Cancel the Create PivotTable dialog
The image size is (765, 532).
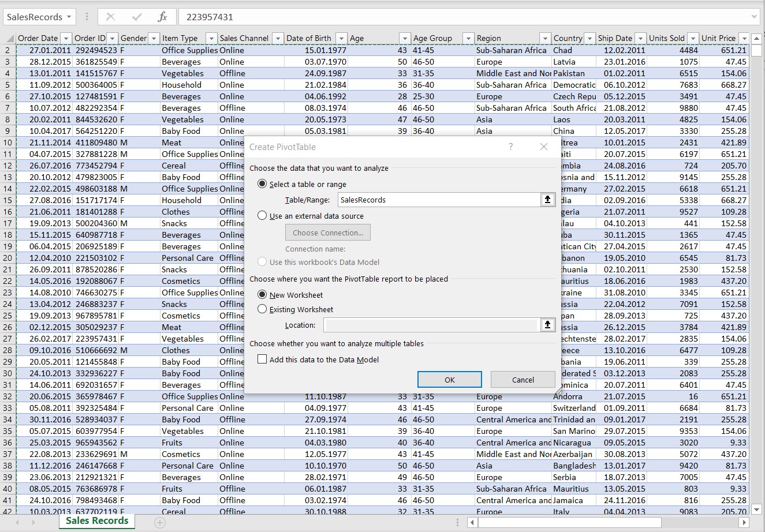pyautogui.click(x=523, y=379)
